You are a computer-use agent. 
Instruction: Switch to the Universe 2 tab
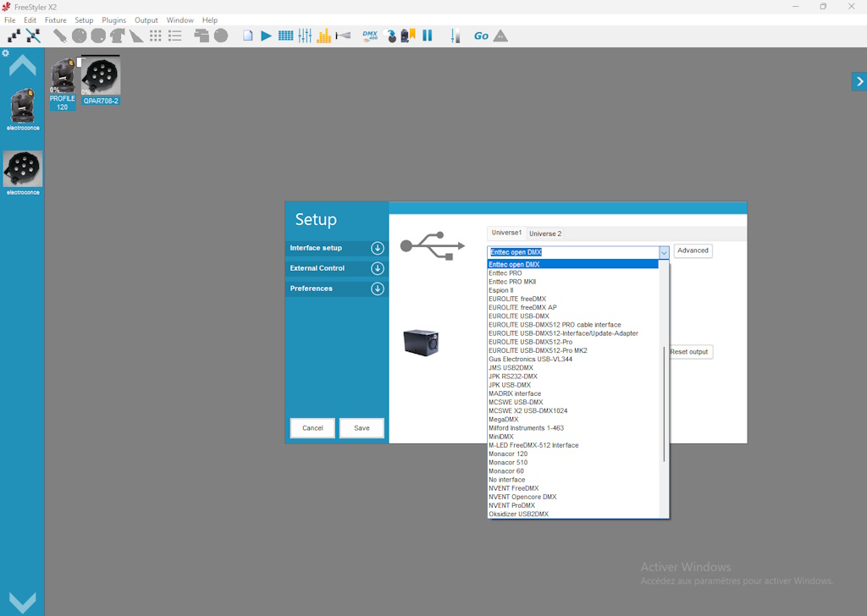coord(545,234)
